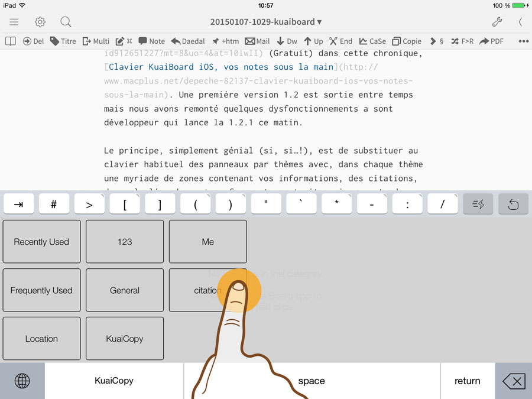This screenshot has height=399, width=532.
Task: Run the Dw down arrow action
Action: pos(287,41)
